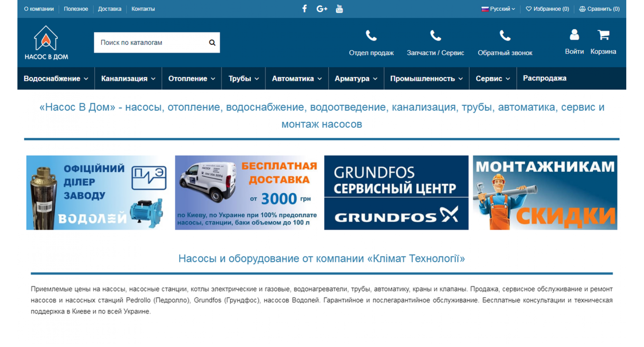Expand the Арматура menu
Screen dimensions: 644x347
point(356,78)
